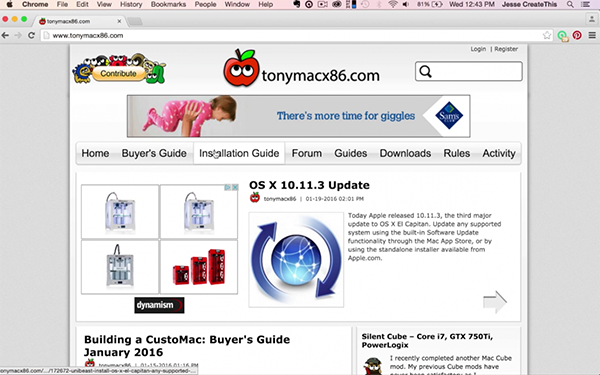Viewport: 600px width, 375px height.
Task: Go to the Home nav item
Action: click(x=95, y=153)
